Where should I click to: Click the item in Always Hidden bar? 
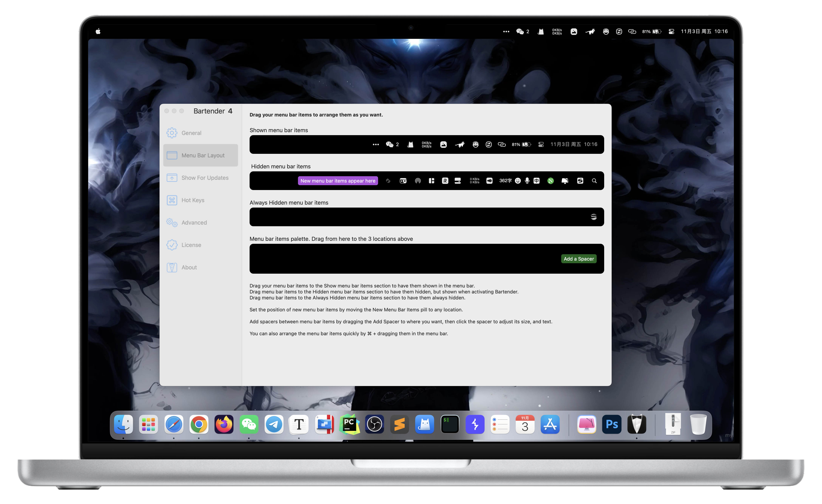point(594,217)
